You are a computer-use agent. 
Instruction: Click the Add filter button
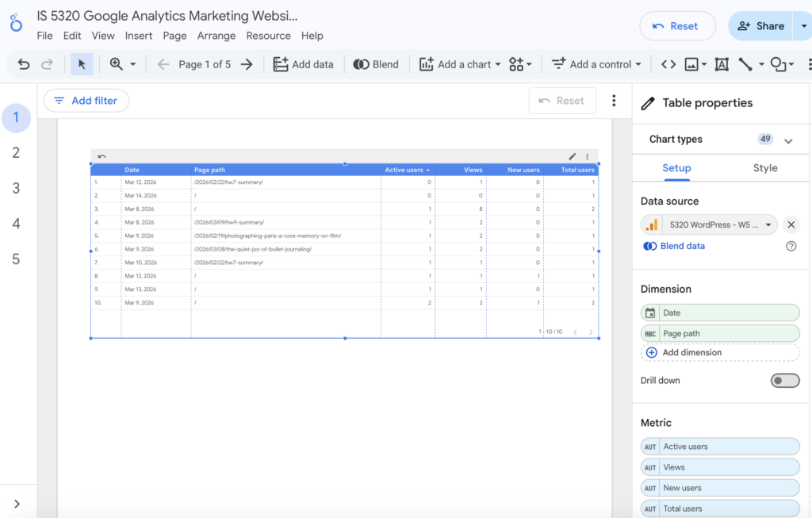pyautogui.click(x=86, y=101)
